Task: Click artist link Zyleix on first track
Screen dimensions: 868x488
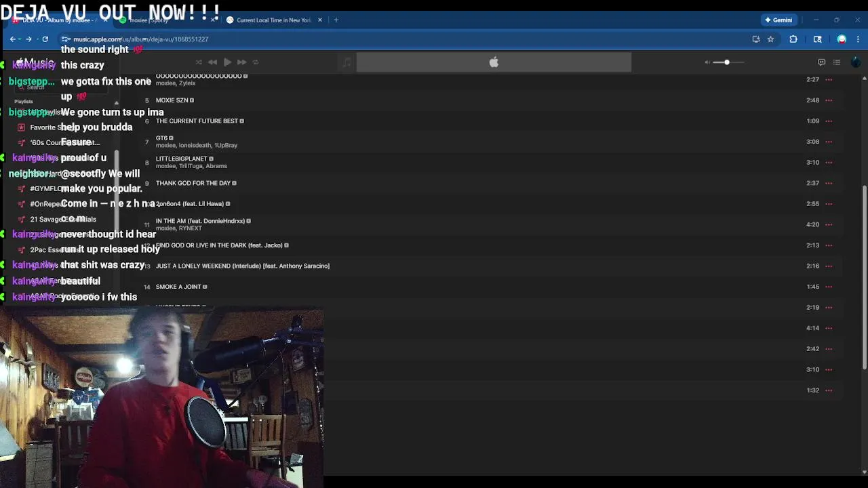Action: tap(187, 83)
